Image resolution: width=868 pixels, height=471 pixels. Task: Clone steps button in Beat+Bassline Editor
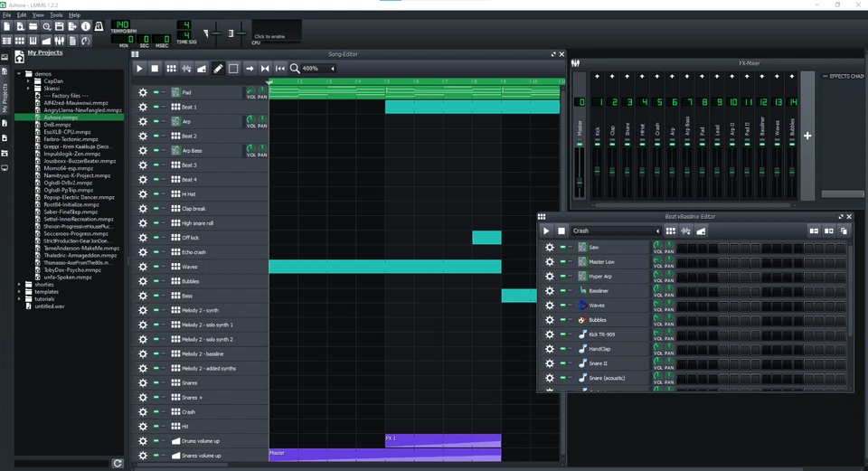coord(844,231)
